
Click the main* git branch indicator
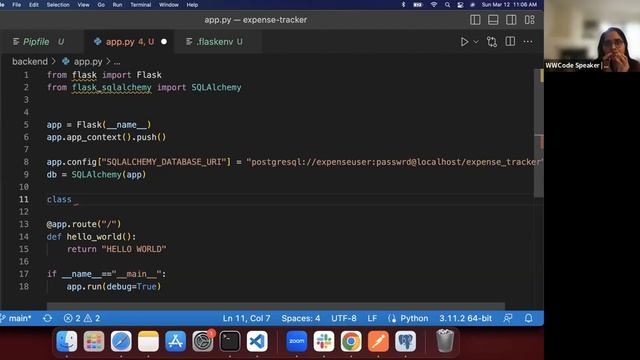[16, 318]
